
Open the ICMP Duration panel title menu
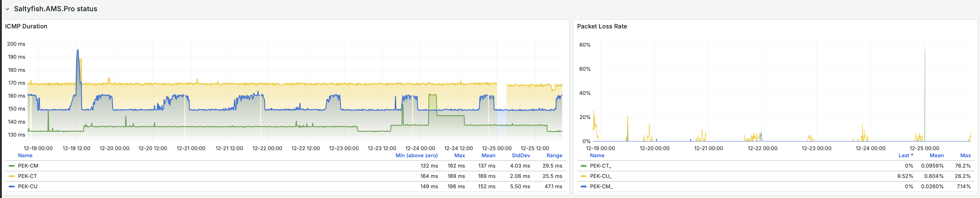26,26
